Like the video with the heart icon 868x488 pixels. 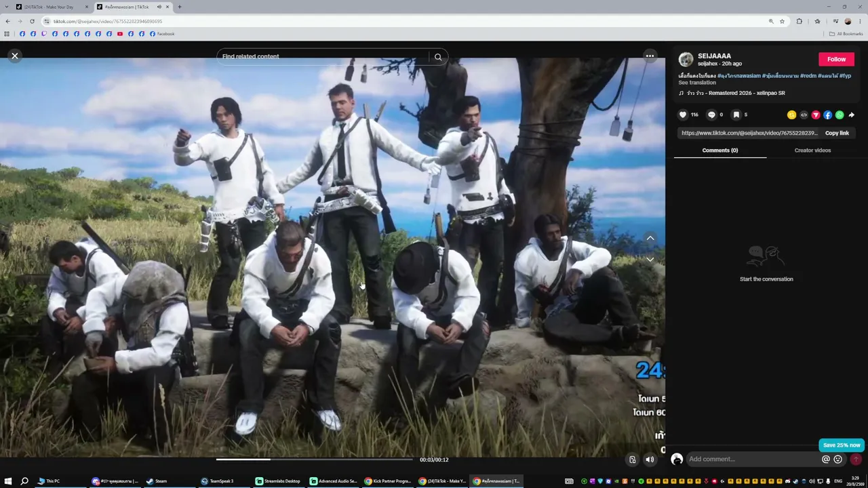click(x=683, y=115)
